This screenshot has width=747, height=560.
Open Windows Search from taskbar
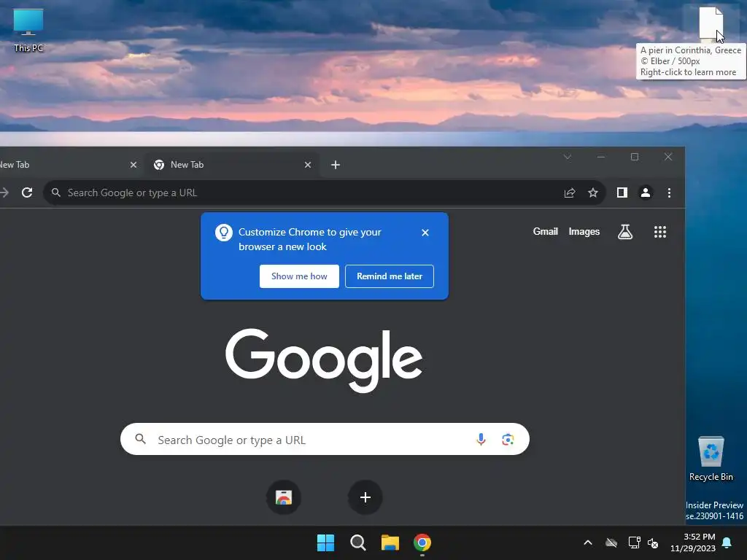point(357,542)
